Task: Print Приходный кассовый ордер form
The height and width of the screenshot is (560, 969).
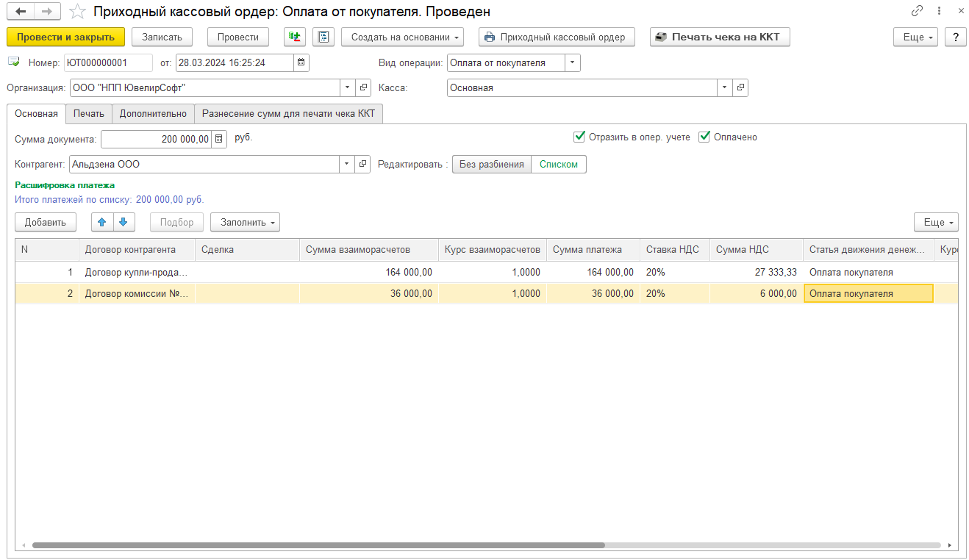Action: pos(557,37)
